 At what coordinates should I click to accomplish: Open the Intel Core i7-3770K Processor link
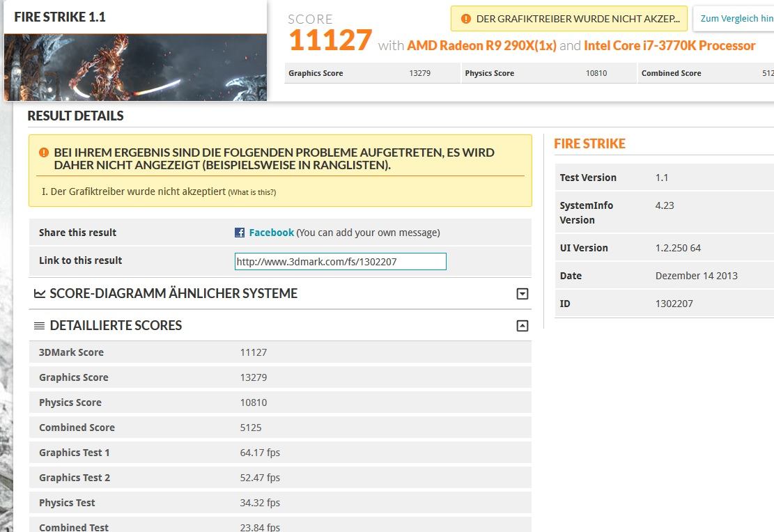tap(669, 45)
